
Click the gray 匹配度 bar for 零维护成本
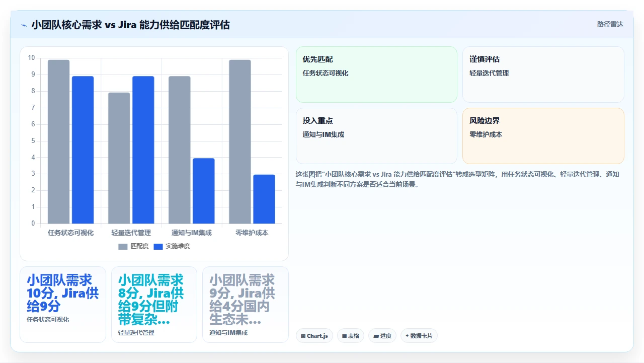[x=240, y=141]
